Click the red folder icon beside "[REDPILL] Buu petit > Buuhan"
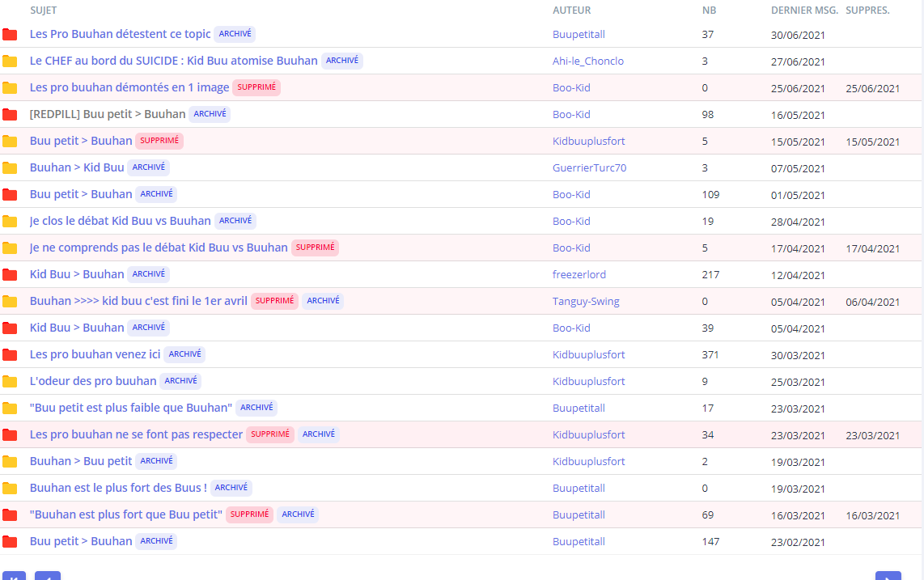 click(10, 114)
